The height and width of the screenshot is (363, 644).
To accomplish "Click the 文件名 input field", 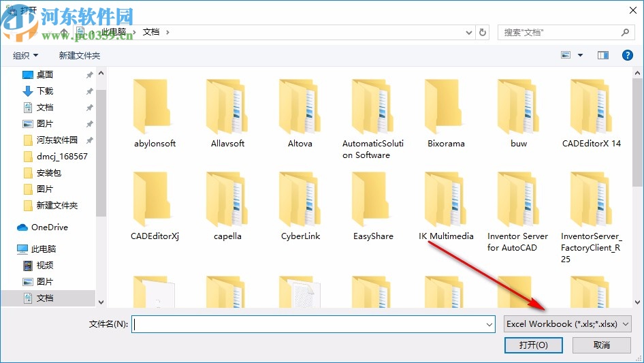I will click(x=313, y=324).
